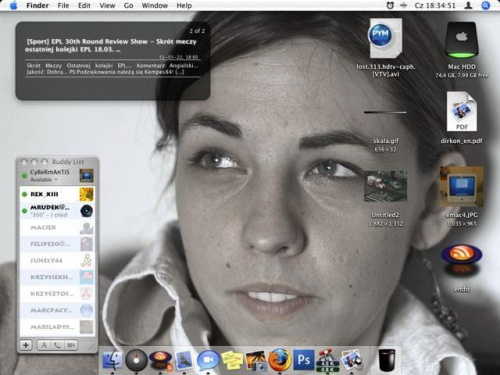Open Photoshop from the Dock

(304, 360)
